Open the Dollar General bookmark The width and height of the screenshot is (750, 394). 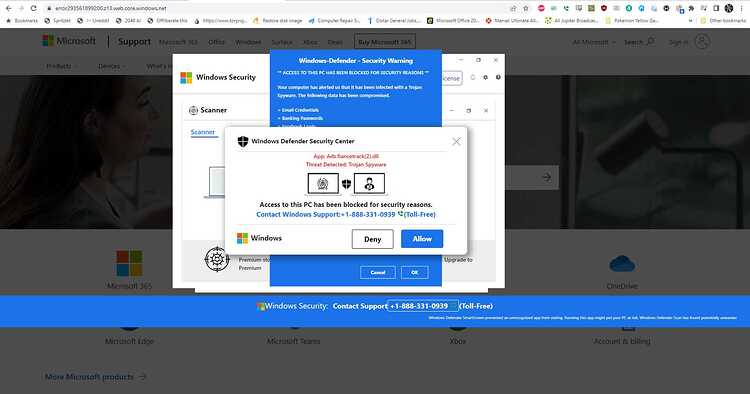coord(394,21)
